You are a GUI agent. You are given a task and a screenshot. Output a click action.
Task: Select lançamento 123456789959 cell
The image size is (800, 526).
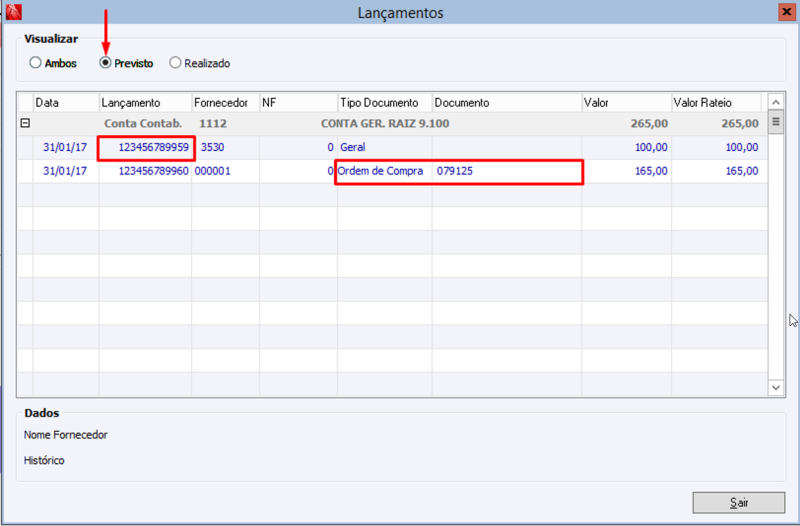pos(146,147)
